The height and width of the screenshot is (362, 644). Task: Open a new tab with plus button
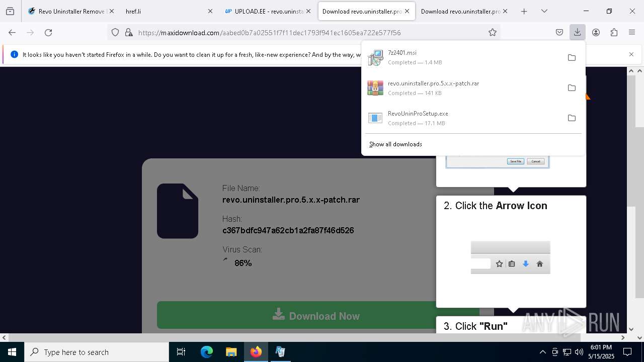click(524, 11)
